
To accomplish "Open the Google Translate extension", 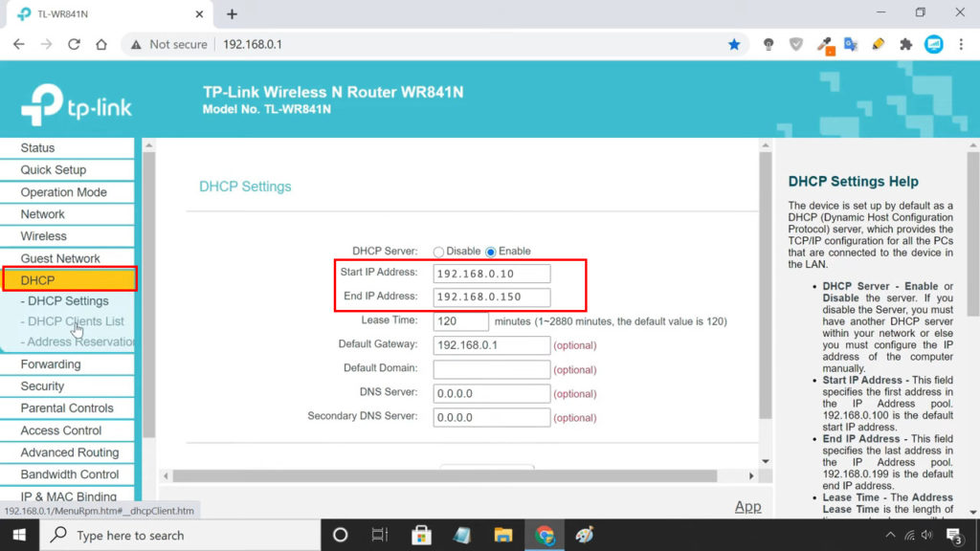I will [x=851, y=44].
